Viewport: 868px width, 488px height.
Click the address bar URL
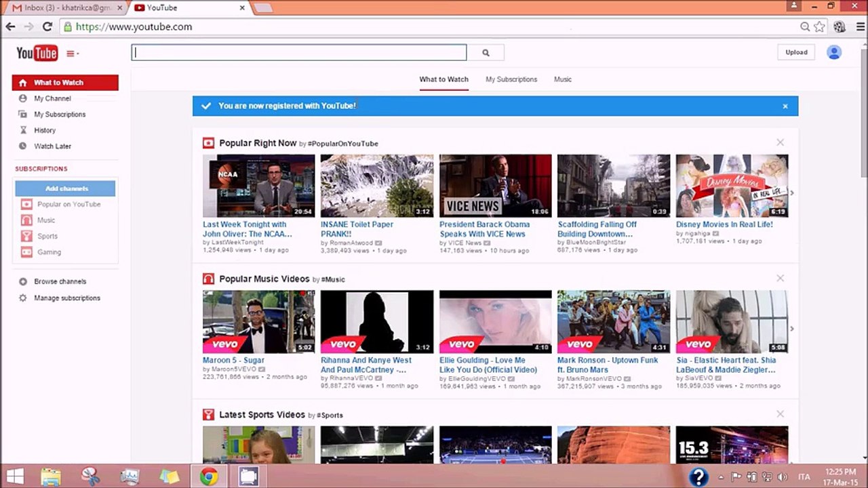134,26
